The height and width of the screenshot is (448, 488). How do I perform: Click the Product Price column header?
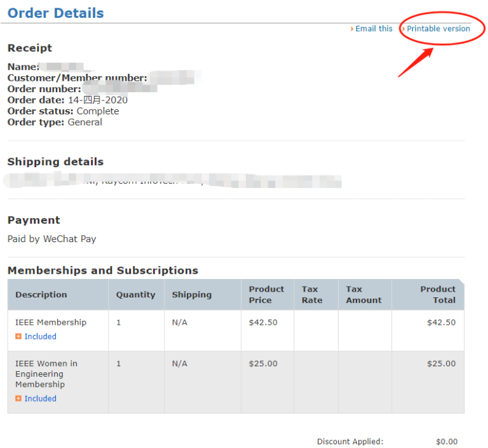[x=266, y=295]
